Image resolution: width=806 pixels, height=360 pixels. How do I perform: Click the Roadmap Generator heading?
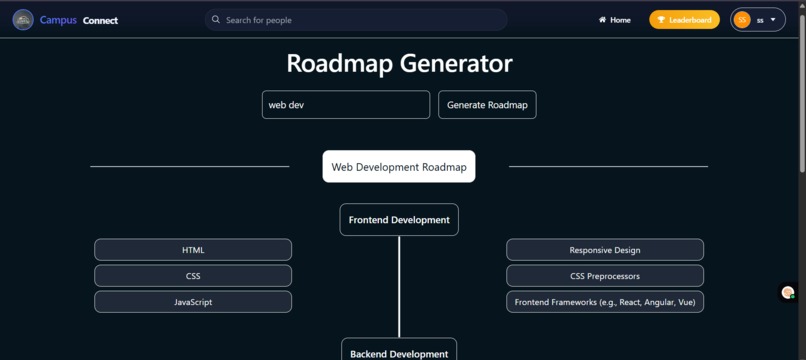point(399,64)
